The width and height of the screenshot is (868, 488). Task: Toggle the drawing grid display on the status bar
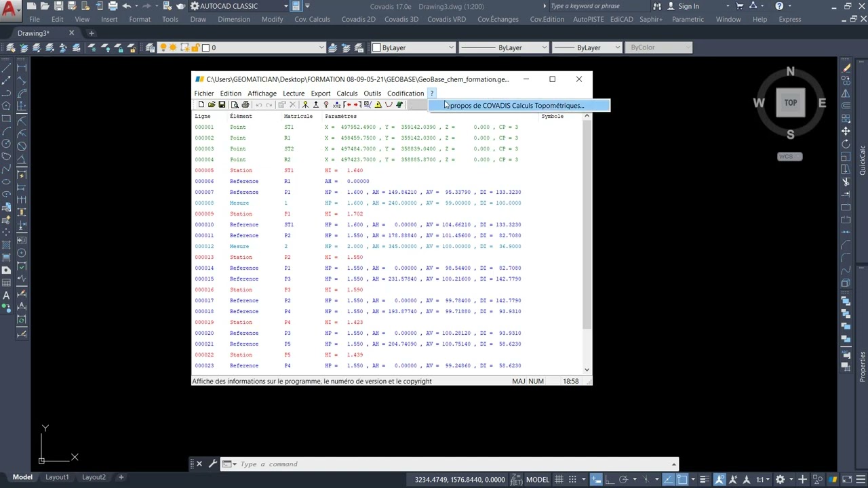pos(559,479)
